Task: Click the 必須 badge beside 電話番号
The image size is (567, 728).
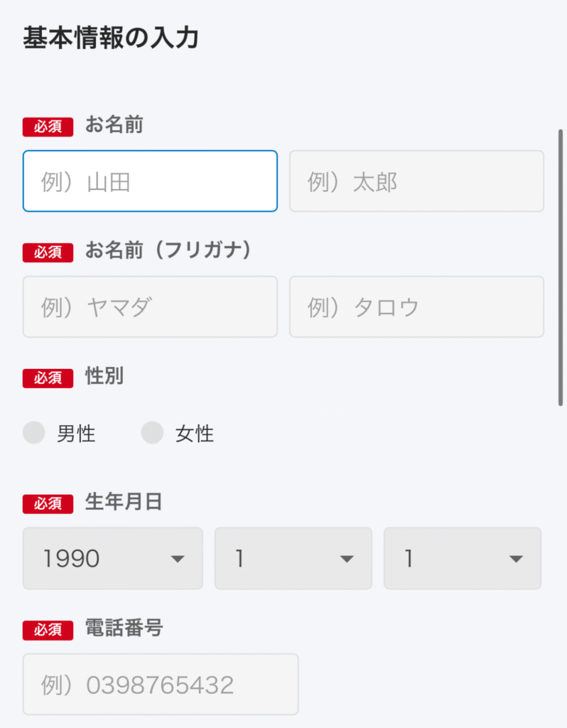Action: (x=48, y=630)
